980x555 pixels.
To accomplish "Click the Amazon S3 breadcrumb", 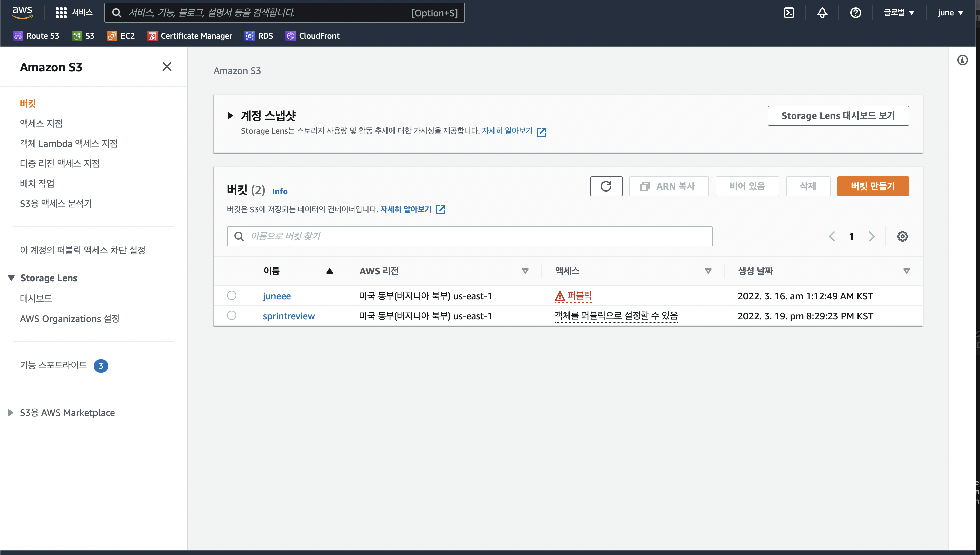I will [x=237, y=71].
